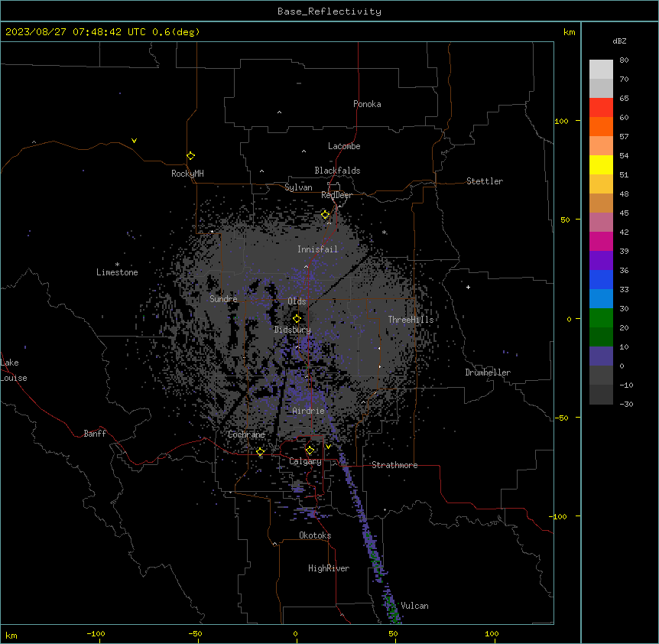The width and height of the screenshot is (659, 644).
Task: Click the km unit label at top right
Action: coord(570,32)
